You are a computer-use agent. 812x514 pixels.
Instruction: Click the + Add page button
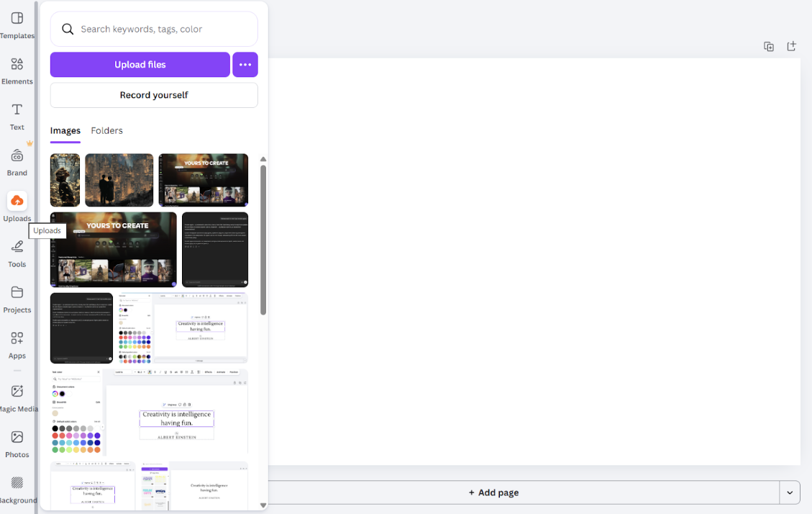pyautogui.click(x=493, y=493)
